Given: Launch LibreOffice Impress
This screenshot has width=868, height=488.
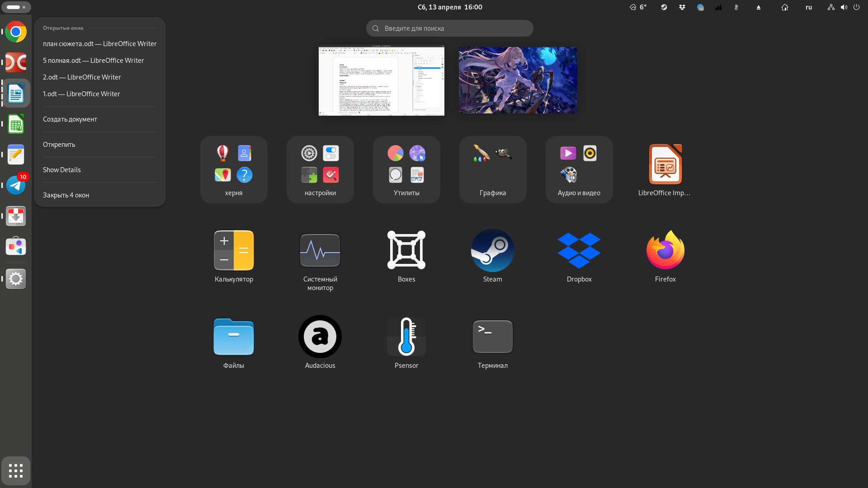Looking at the screenshot, I should [665, 164].
